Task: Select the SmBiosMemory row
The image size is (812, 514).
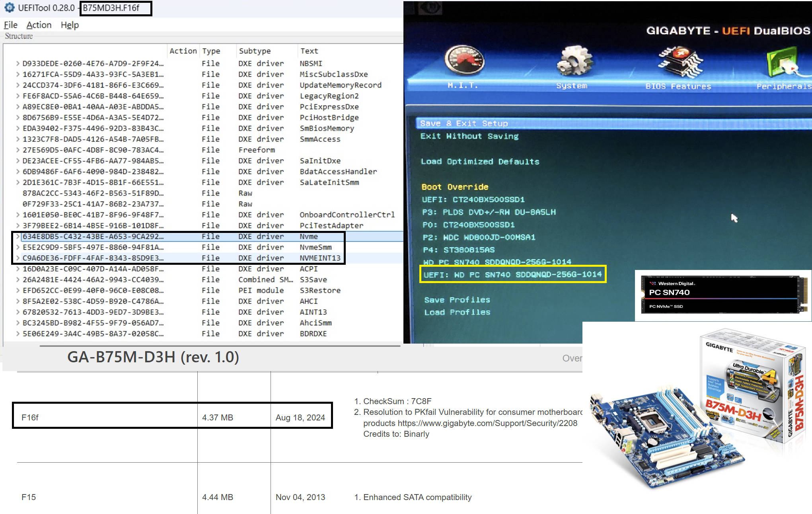Action: point(204,128)
